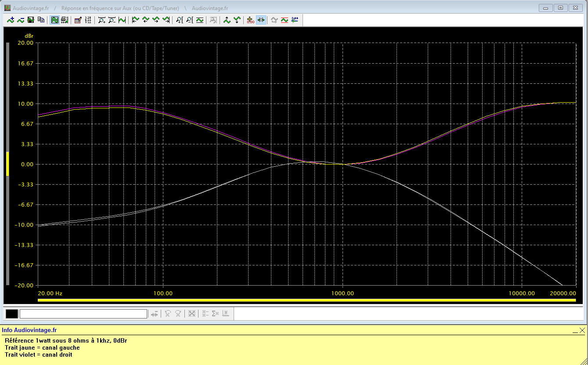Screen dimensions: 588x365
Task: Maximize the window with the title bar button
Action: click(x=561, y=7)
